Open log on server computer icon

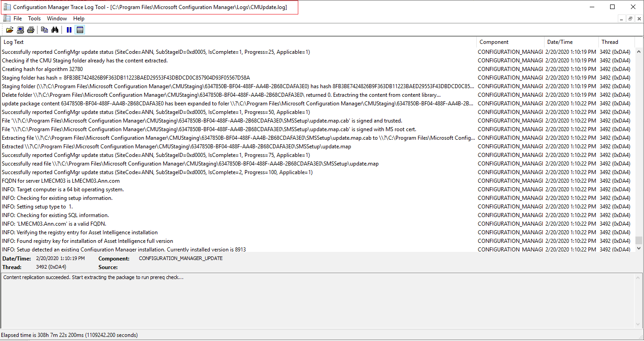click(x=20, y=30)
